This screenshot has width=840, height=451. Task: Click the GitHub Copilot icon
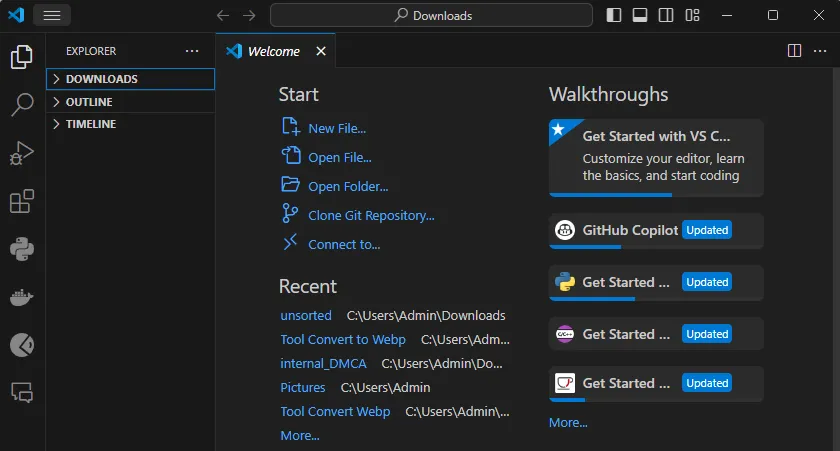[565, 230]
